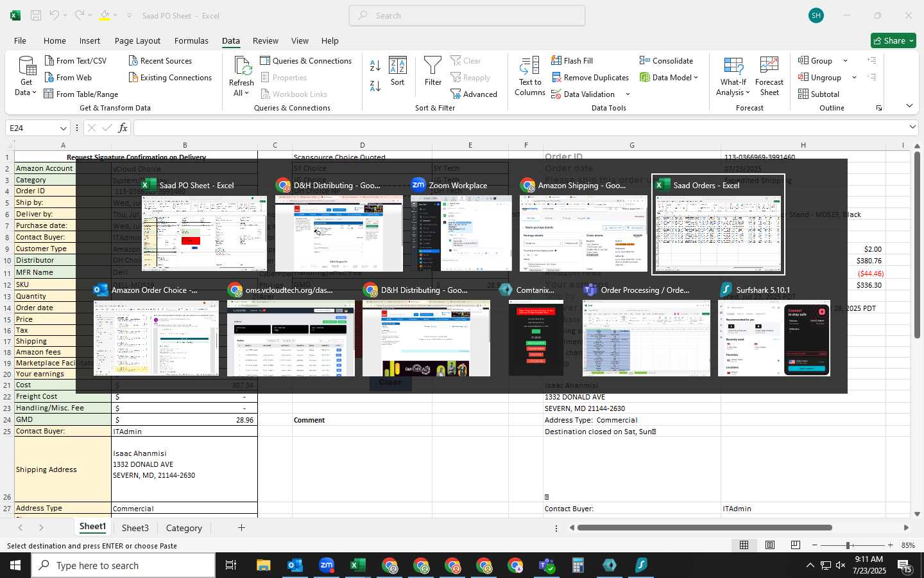Open the Name Box dropdown
The height and width of the screenshot is (578, 924).
63,128
